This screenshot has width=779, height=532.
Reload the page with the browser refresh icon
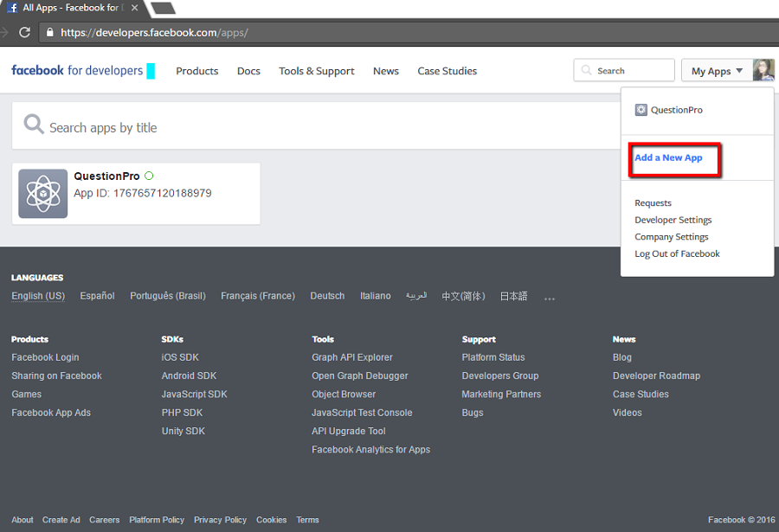click(x=24, y=33)
